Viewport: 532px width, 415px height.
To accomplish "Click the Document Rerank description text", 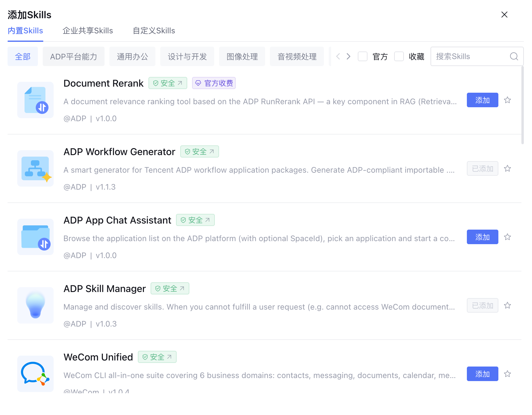I will coord(260,101).
